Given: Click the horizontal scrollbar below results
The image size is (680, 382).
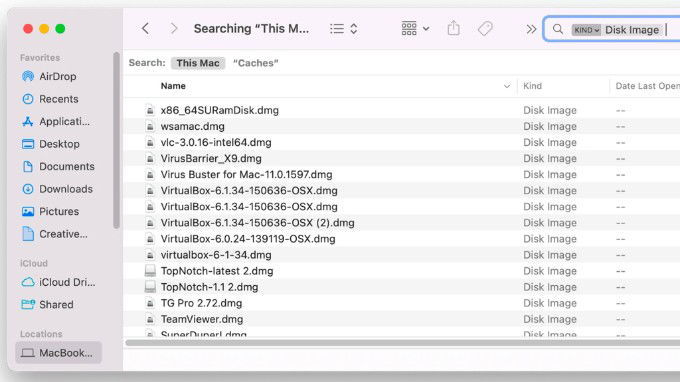Looking at the screenshot, I should (x=402, y=343).
